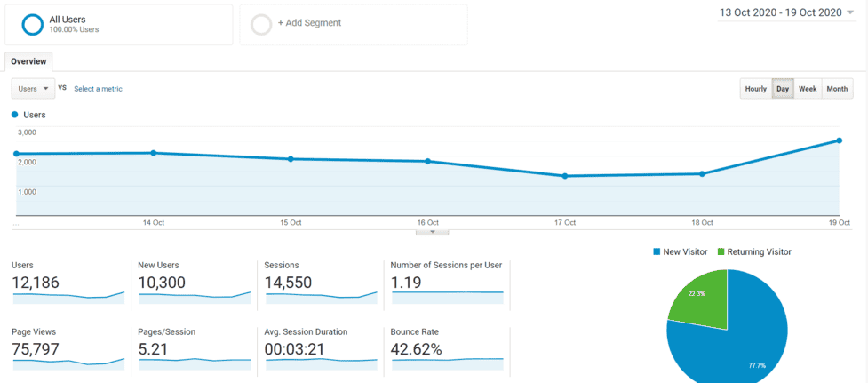
Task: Click the Select a metric link
Action: (98, 89)
